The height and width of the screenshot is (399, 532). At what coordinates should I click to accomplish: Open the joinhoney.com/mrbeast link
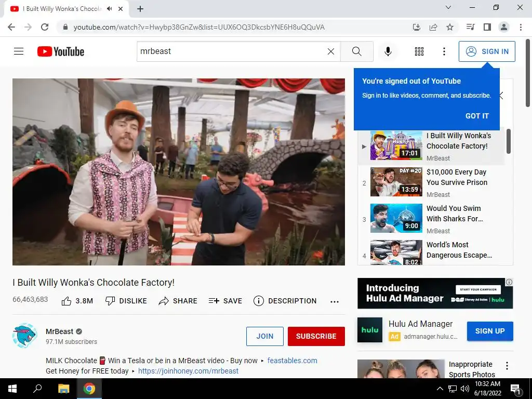click(x=188, y=371)
